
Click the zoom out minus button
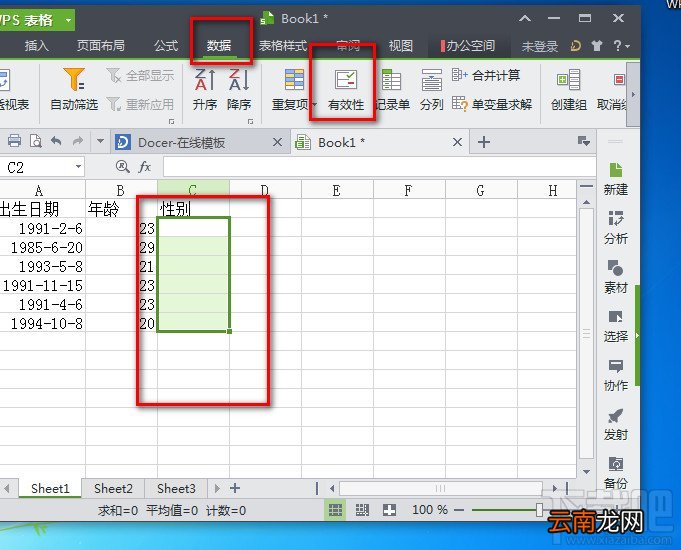(459, 510)
